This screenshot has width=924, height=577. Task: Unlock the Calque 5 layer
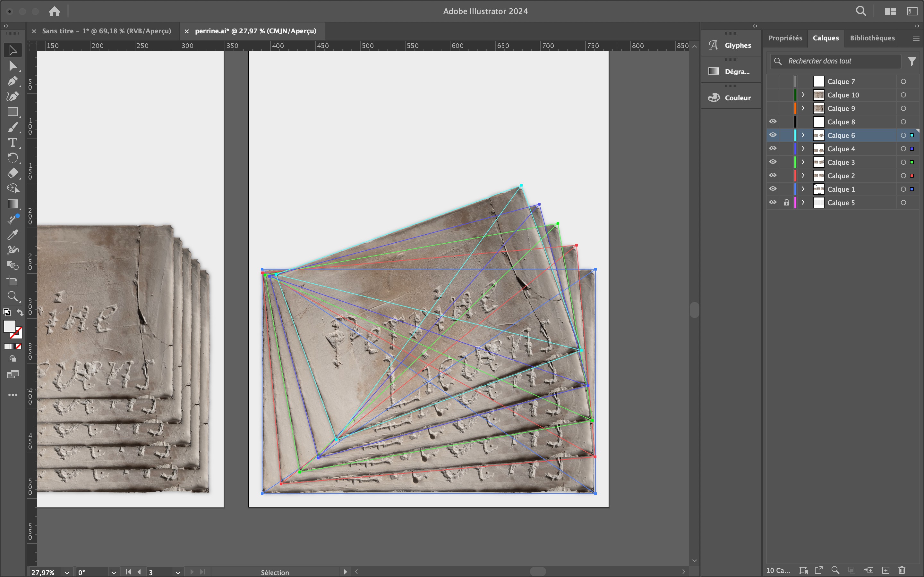point(787,203)
